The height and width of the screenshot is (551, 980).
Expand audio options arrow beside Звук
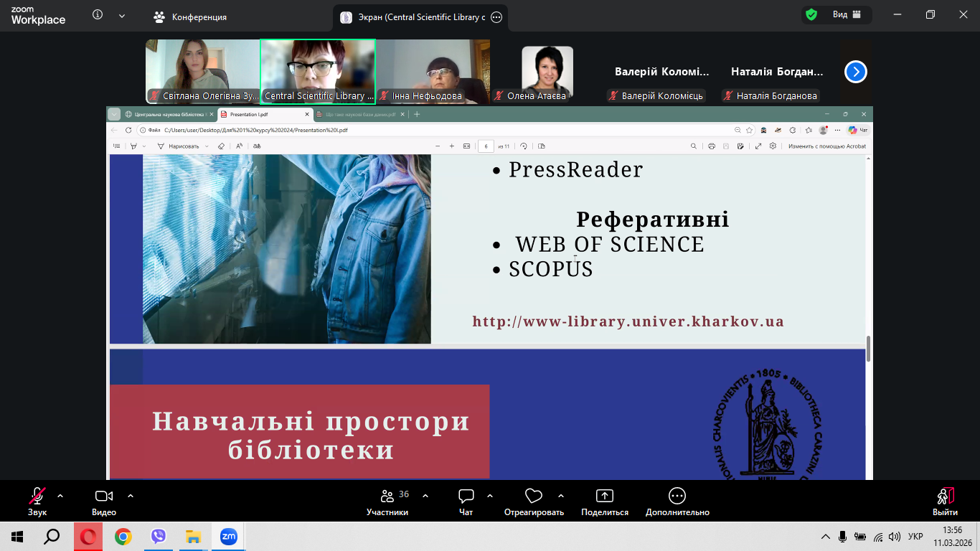tap(60, 495)
